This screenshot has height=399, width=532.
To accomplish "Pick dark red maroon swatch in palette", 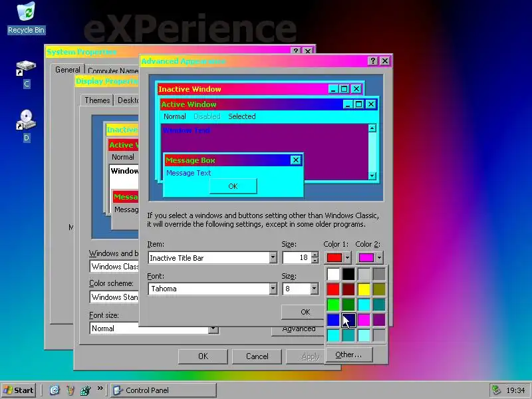I will point(348,289).
